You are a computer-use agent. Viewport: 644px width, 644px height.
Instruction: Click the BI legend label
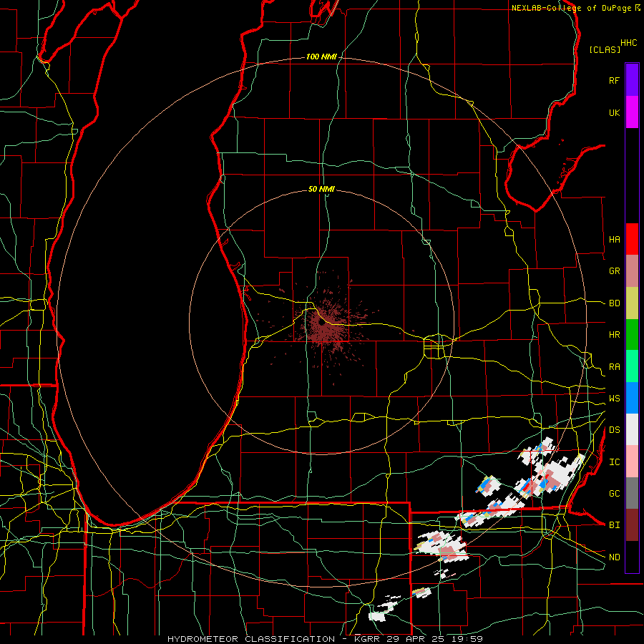614,525
